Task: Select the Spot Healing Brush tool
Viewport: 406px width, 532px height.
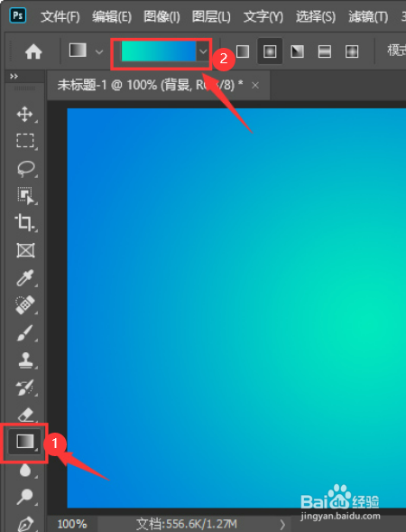Action: coord(25,304)
